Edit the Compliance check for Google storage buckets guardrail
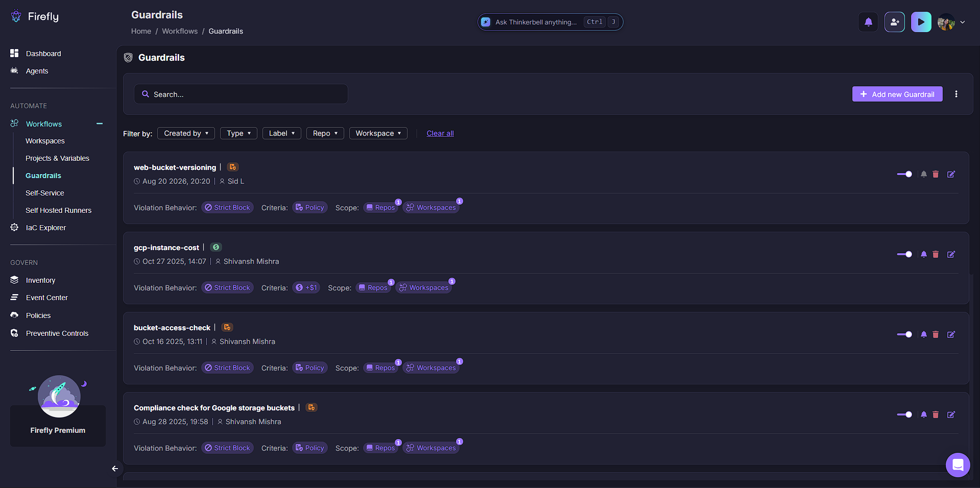This screenshot has height=488, width=980. [x=951, y=414]
